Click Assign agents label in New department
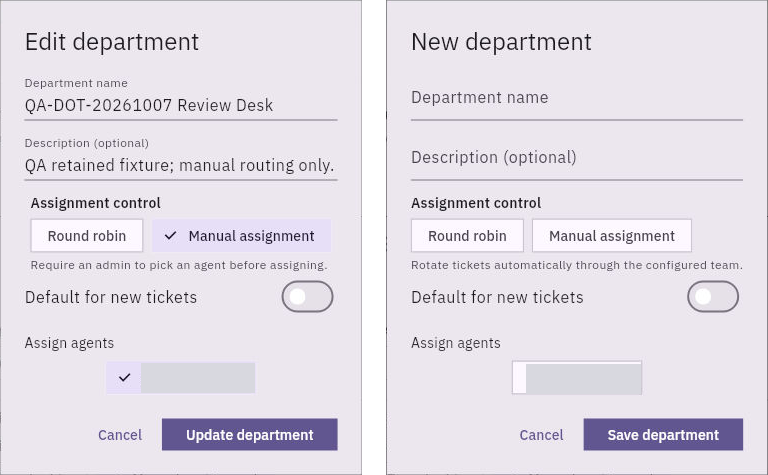 tap(456, 343)
